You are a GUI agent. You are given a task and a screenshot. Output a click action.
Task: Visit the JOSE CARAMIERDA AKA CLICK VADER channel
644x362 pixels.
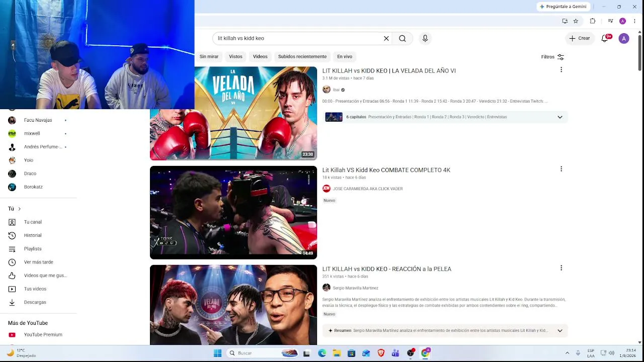(x=368, y=189)
